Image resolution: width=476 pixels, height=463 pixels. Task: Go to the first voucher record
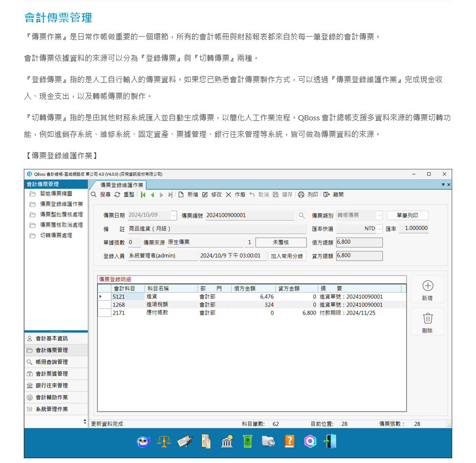pos(143,195)
